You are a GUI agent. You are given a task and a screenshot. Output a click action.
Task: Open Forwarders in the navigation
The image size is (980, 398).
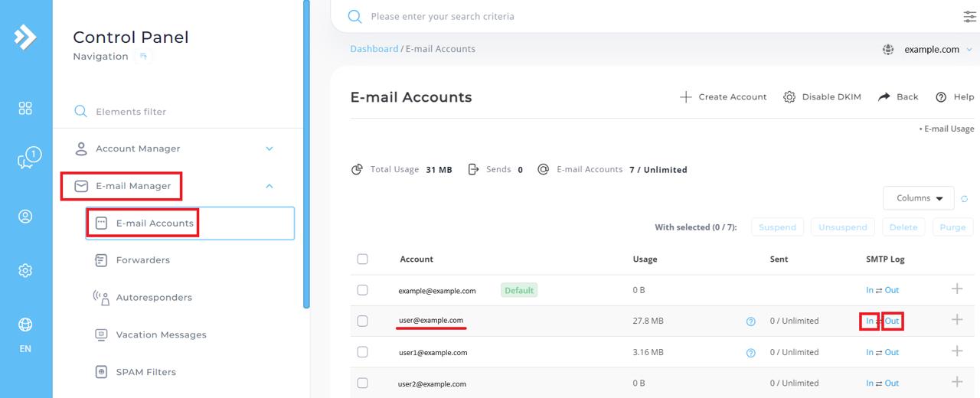pyautogui.click(x=142, y=260)
